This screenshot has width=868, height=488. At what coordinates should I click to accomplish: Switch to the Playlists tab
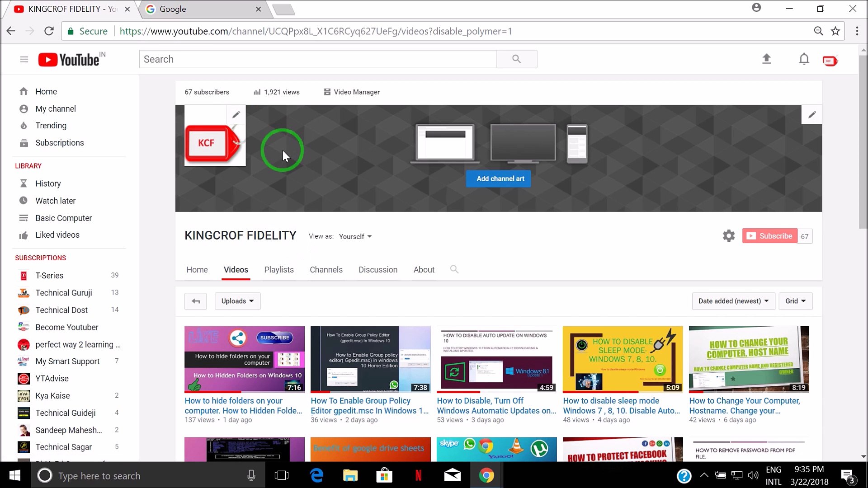278,269
